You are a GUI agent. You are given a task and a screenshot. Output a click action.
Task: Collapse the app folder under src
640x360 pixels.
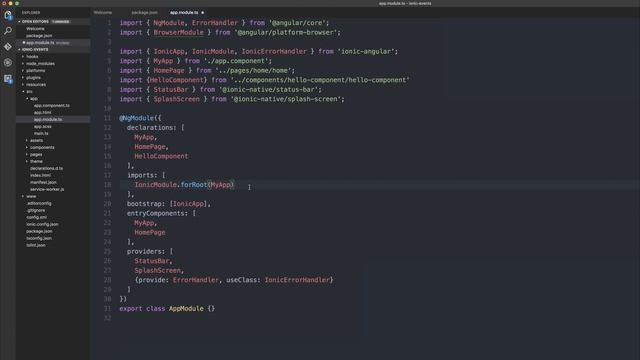tap(33, 98)
